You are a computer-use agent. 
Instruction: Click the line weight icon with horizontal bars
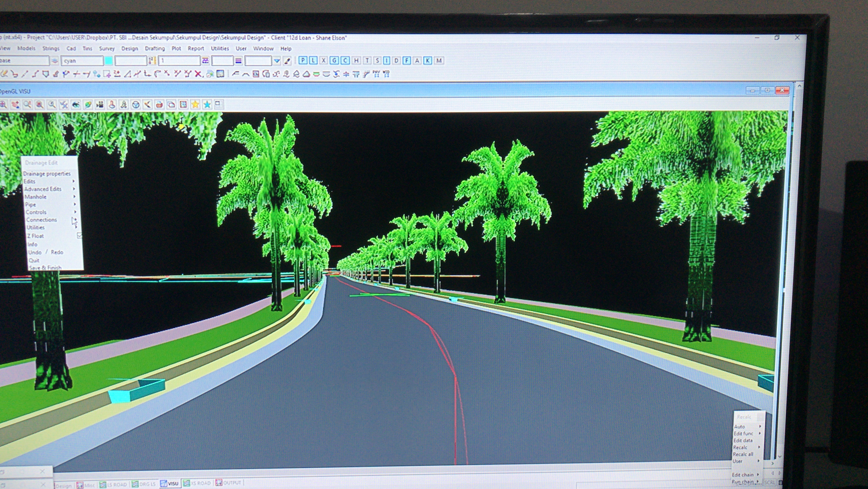pyautogui.click(x=239, y=61)
